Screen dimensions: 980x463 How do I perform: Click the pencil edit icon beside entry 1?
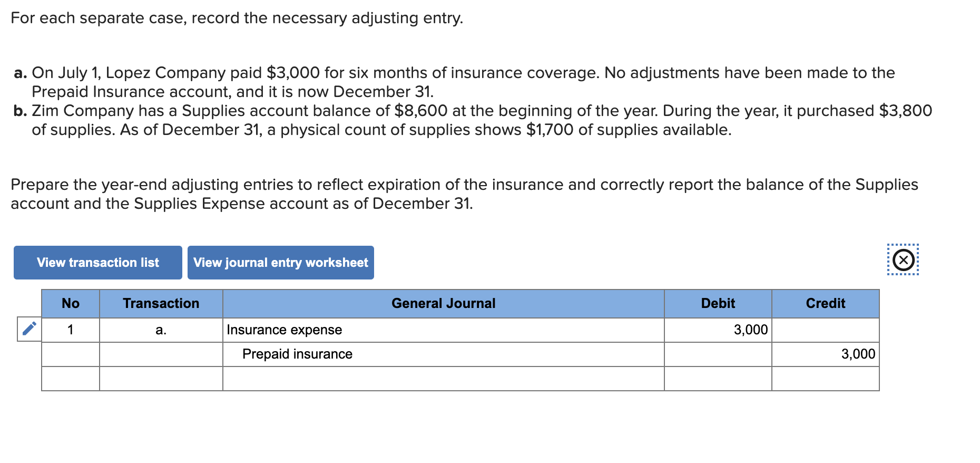click(29, 329)
